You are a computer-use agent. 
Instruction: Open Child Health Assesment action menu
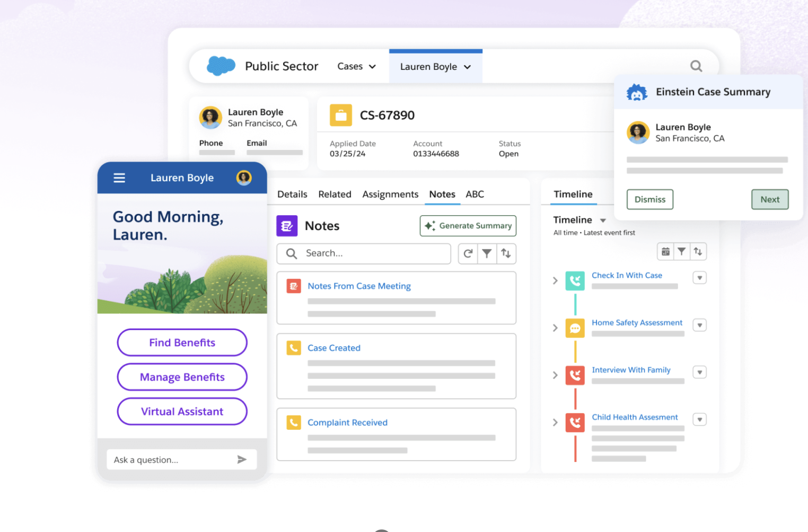[700, 419]
